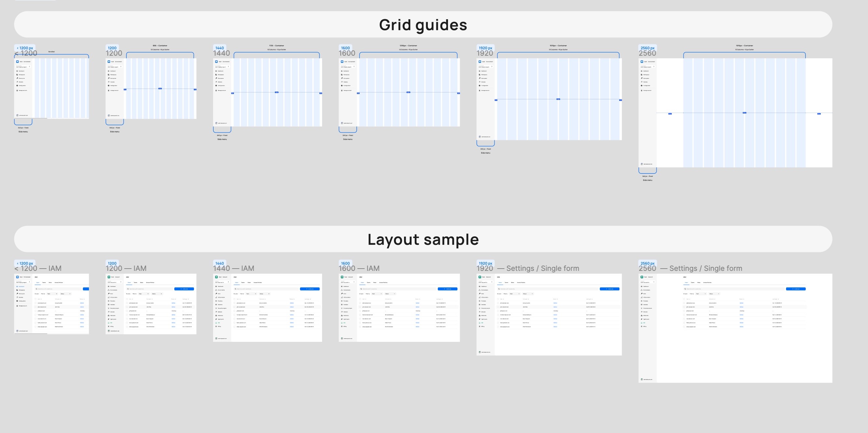Click green Scalr logo in 1440 IAM sample
Screen dimensions: 868x433
216,277
